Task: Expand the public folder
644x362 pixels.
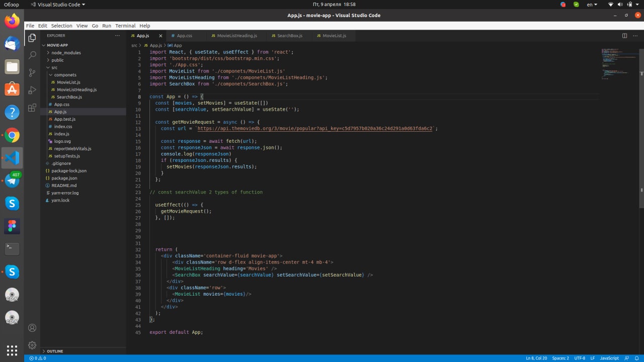Action: pyautogui.click(x=57, y=60)
